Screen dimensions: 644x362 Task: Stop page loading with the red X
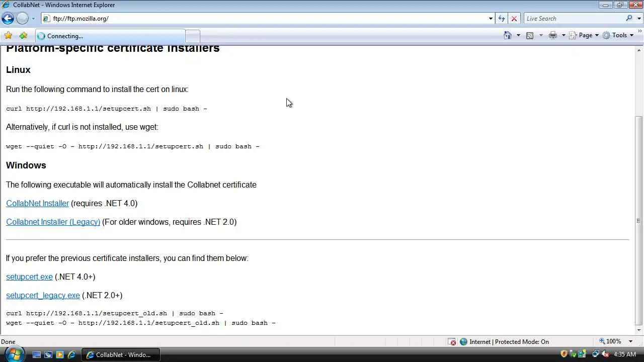pos(514,19)
